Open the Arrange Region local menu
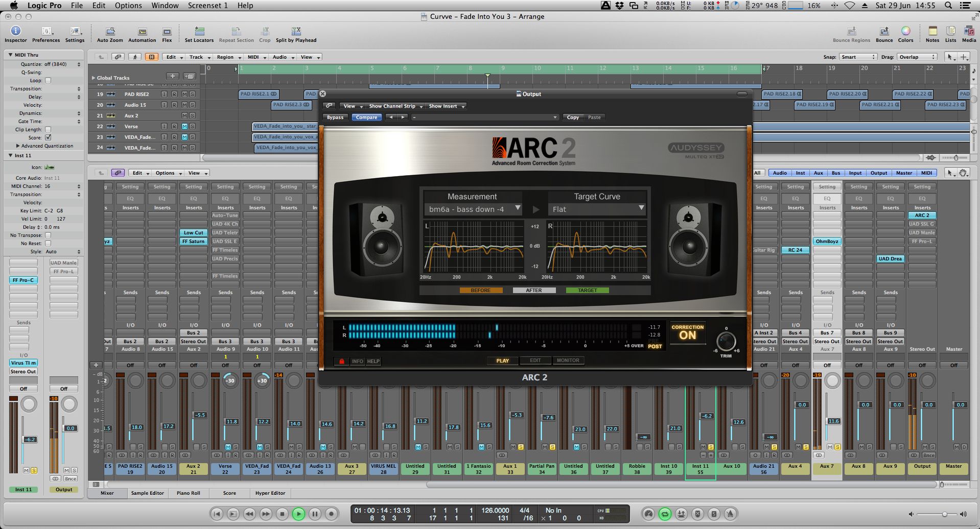The width and height of the screenshot is (980, 529). (228, 57)
